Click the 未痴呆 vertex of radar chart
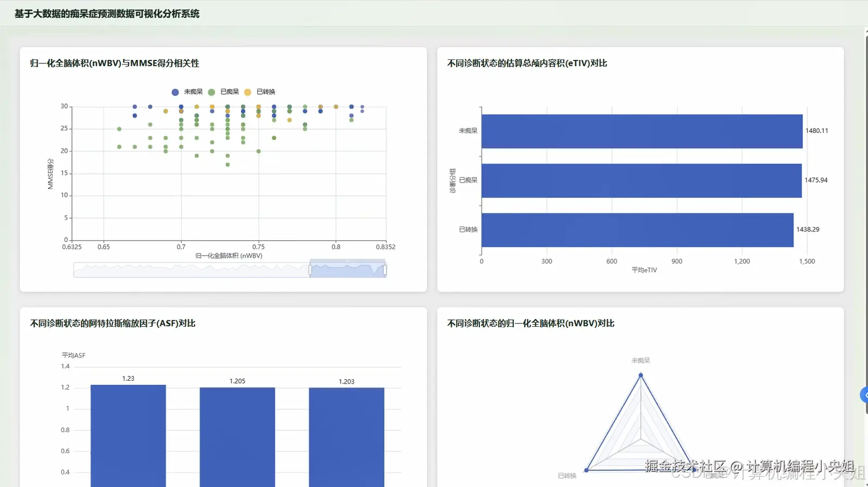Viewport: 868px width, 487px height. click(641, 375)
